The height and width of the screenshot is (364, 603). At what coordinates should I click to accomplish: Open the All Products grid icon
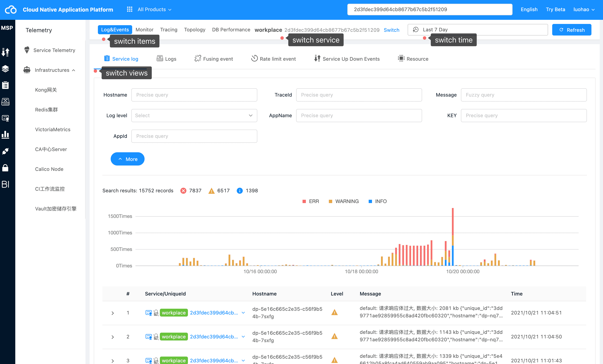(129, 9)
